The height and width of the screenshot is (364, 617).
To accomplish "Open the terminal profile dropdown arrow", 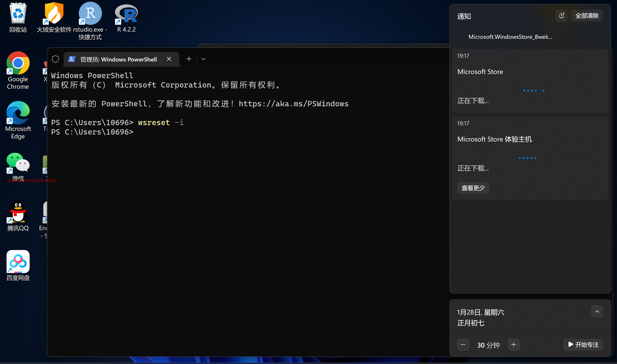I will [203, 59].
